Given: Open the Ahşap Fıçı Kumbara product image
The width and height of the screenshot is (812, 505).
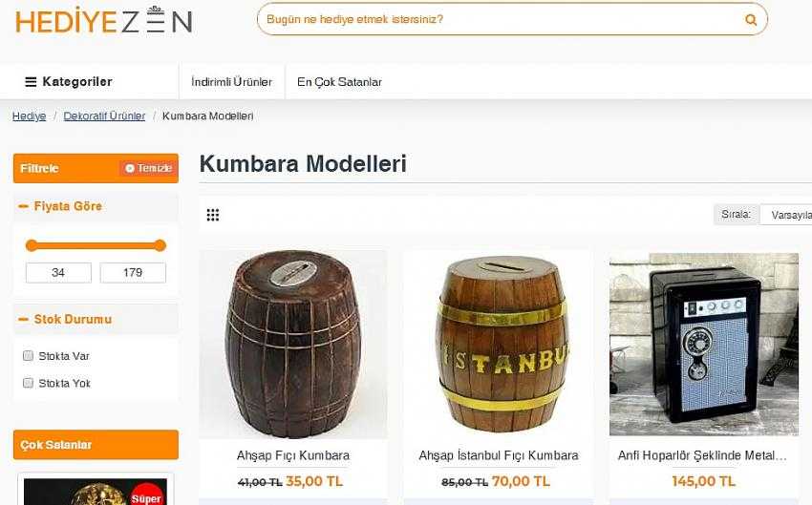Looking at the screenshot, I should [x=293, y=344].
